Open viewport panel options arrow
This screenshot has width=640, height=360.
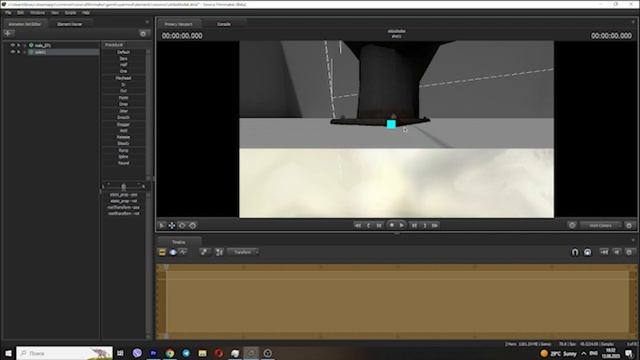[x=633, y=22]
